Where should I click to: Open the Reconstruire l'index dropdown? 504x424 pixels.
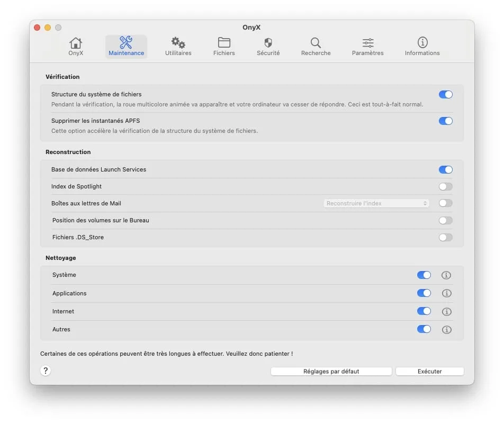point(376,203)
